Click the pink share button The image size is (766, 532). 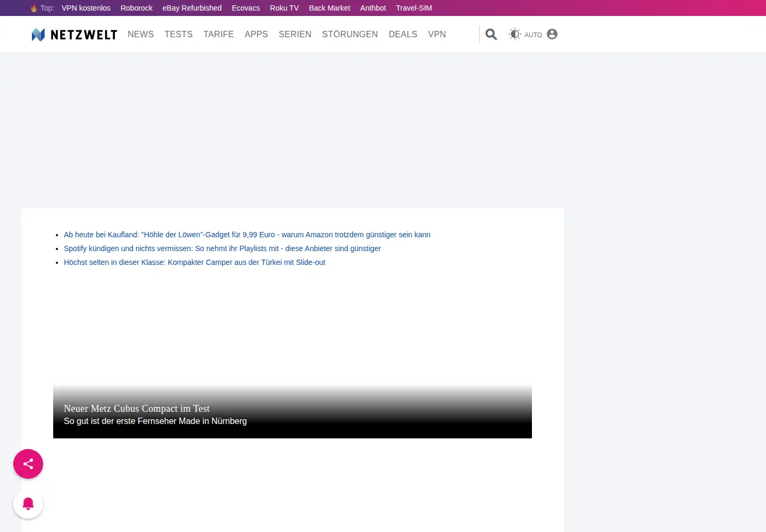[x=28, y=464]
